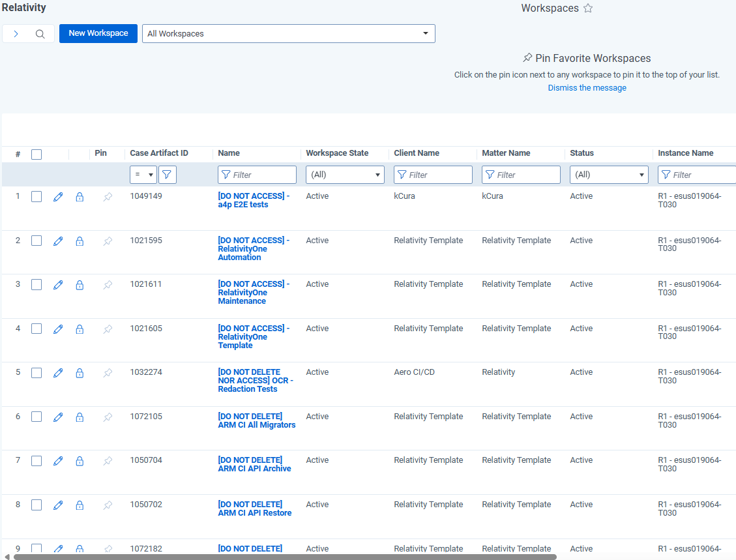Open the ARM CI All Migrators workspace link
736x560 pixels.
[x=257, y=420]
